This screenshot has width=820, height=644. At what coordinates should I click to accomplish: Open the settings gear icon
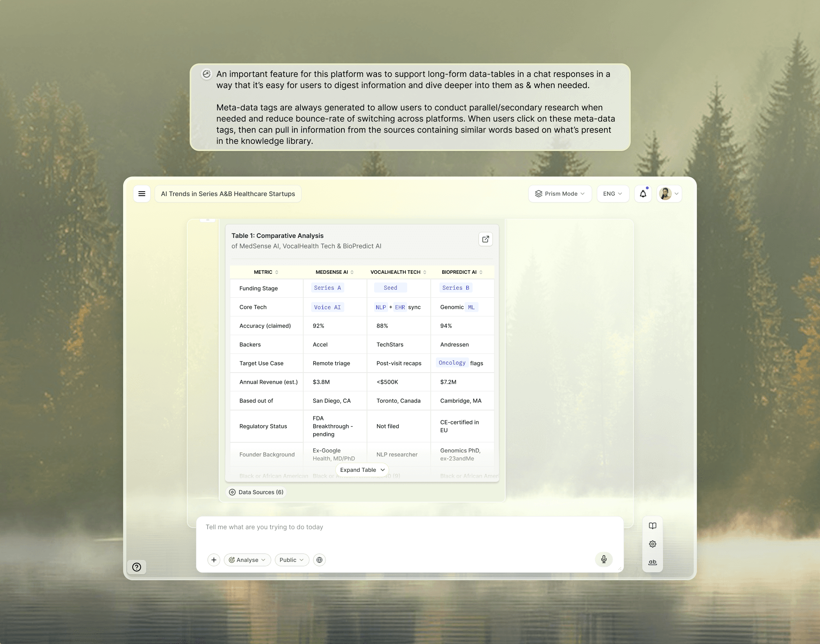coord(652,544)
